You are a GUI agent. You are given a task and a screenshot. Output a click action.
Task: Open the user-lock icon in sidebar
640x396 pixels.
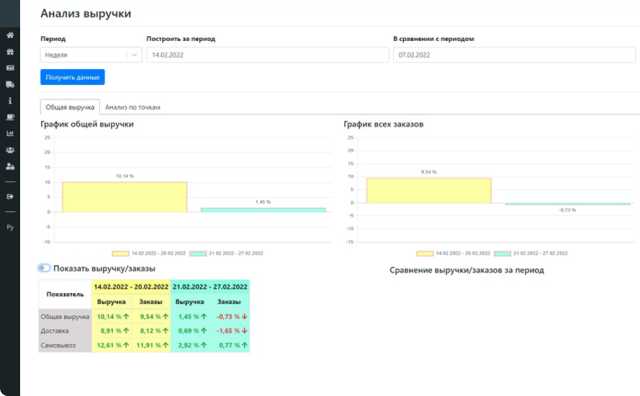coord(10,166)
